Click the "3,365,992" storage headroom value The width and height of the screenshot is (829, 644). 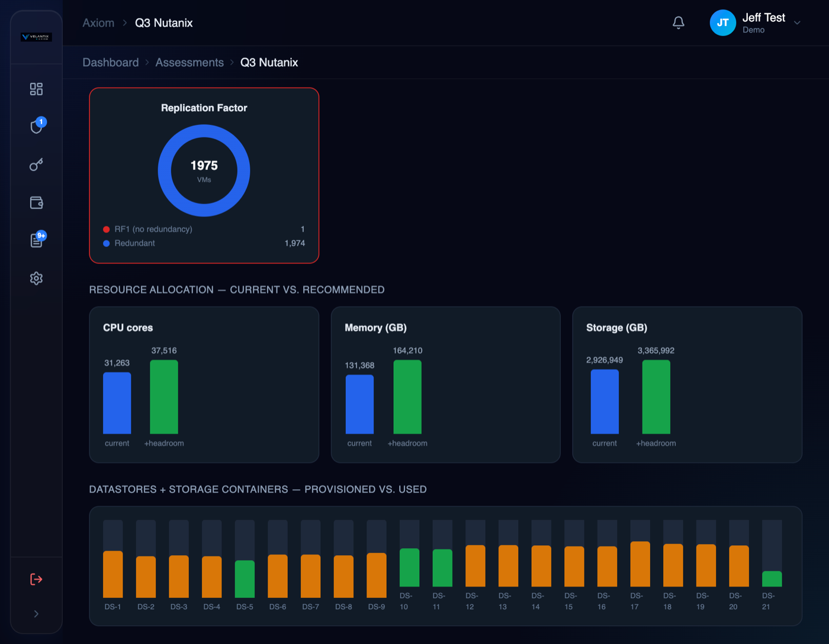pyautogui.click(x=656, y=350)
